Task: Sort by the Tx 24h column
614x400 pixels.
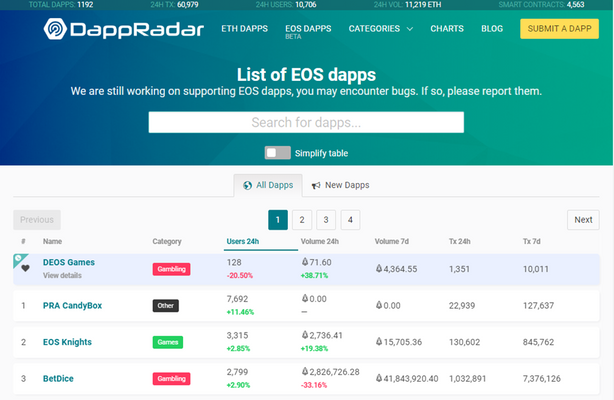Action: [x=459, y=241]
